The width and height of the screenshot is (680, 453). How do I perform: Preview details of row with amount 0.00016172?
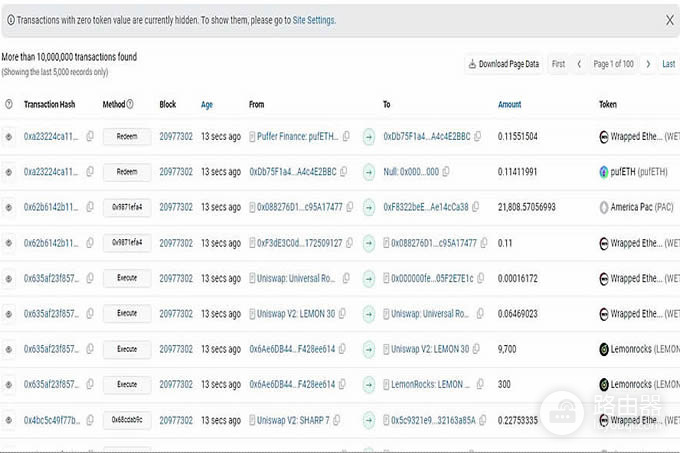click(x=9, y=279)
